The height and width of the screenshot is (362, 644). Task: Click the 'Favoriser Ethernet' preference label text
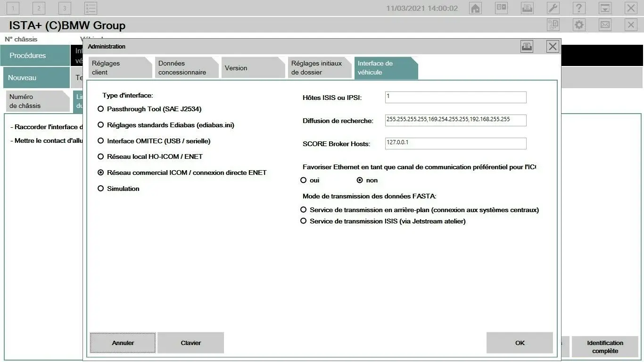[420, 167]
